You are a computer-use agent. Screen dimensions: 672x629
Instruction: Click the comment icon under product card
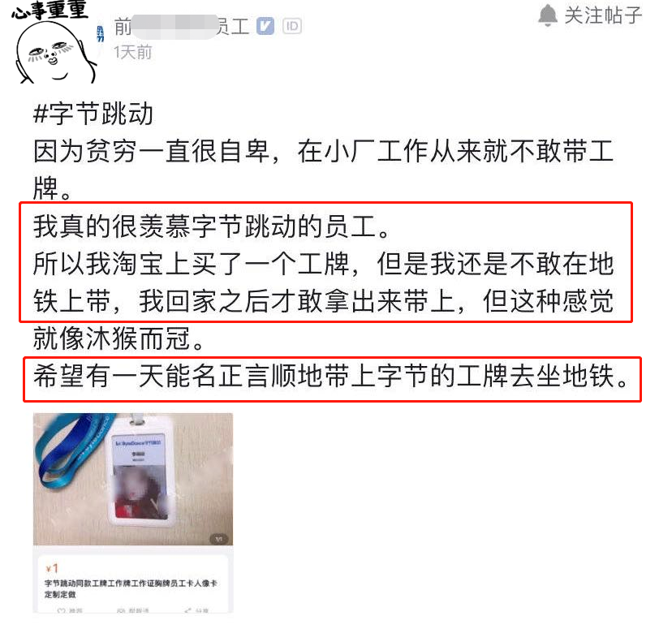pos(120,610)
